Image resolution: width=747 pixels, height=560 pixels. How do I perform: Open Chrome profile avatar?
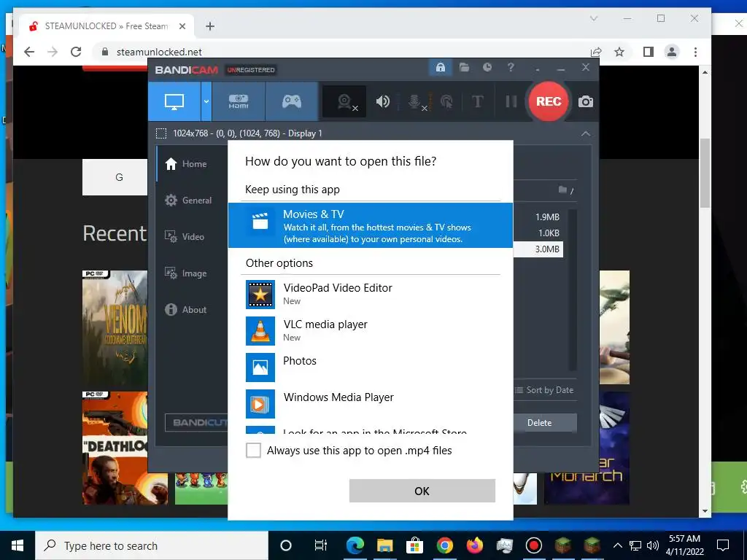[x=672, y=52]
